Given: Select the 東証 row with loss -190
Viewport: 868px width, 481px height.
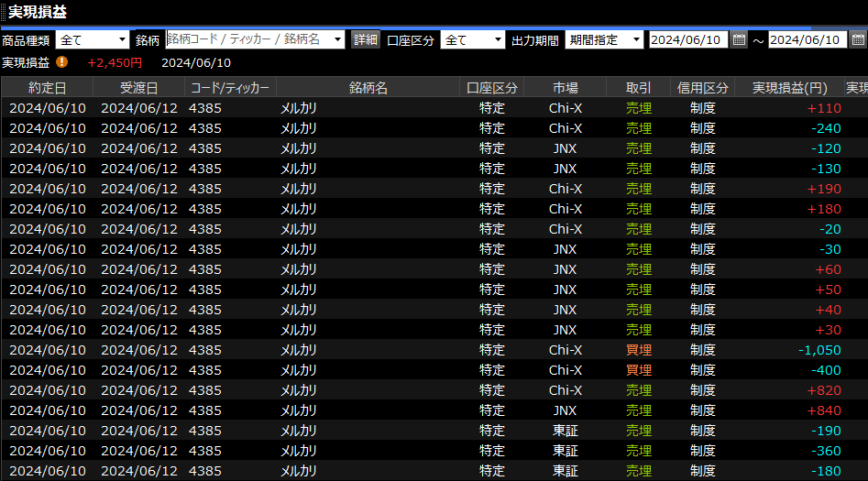Looking at the screenshot, I should click(434, 430).
